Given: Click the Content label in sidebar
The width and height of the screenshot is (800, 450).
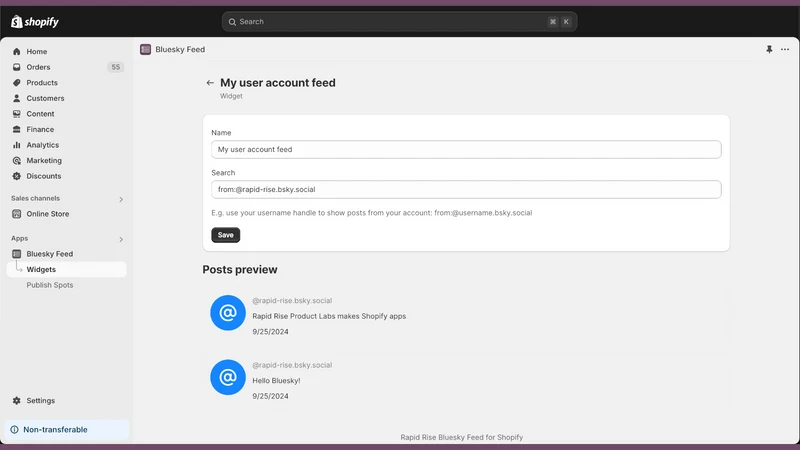Looking at the screenshot, I should [40, 114].
